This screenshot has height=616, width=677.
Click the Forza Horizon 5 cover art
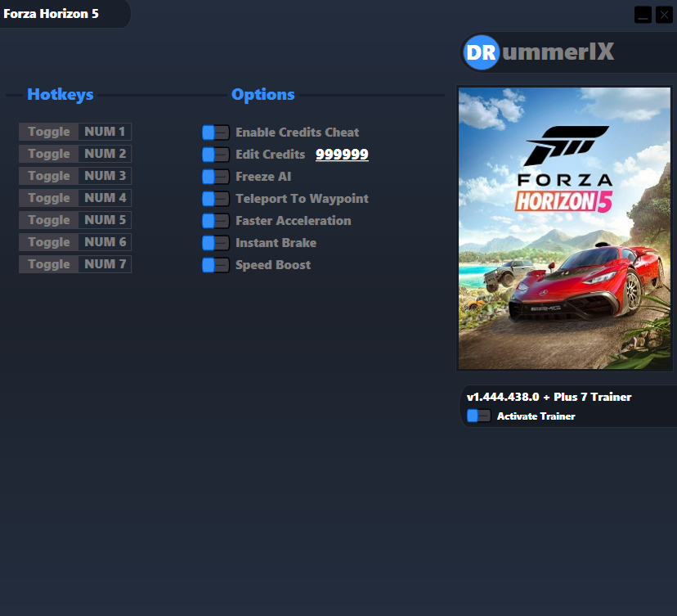coord(564,229)
